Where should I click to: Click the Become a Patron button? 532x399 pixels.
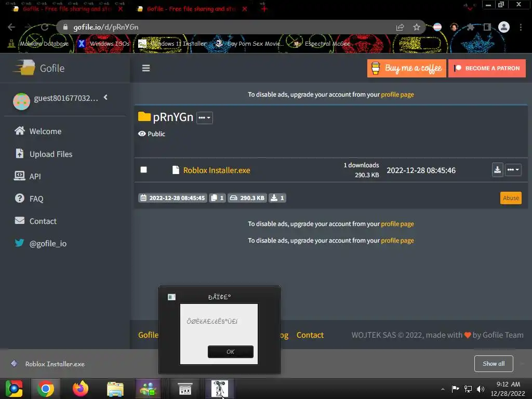(x=487, y=68)
